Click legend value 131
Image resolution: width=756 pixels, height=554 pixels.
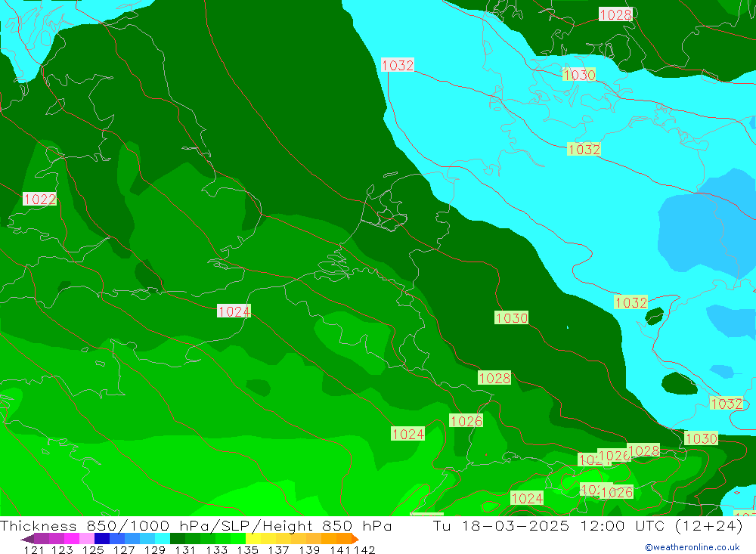185,549
